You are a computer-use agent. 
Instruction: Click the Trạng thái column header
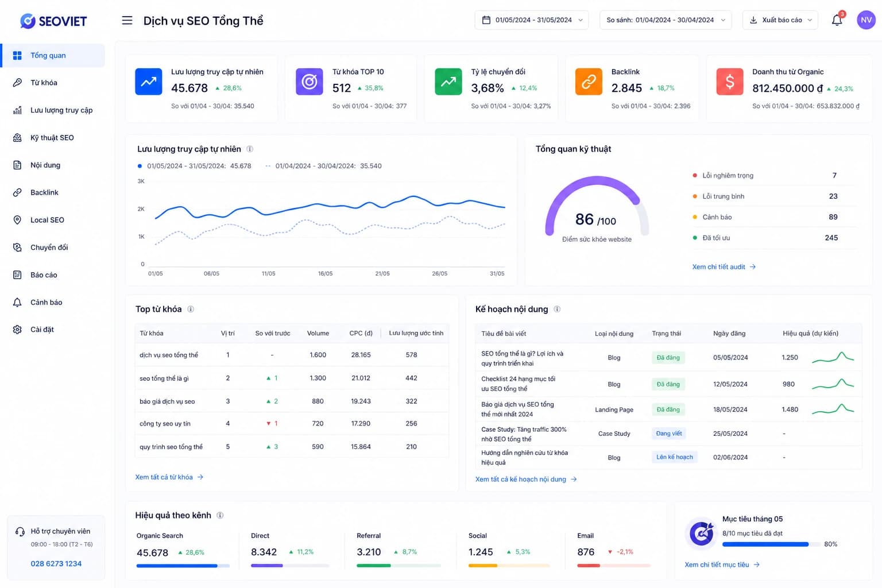(x=667, y=334)
